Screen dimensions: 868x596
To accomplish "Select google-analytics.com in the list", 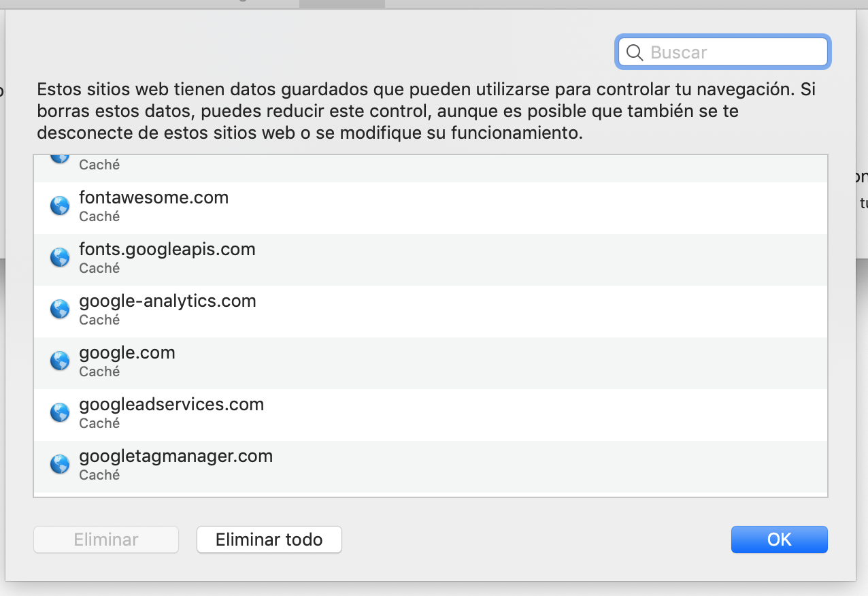I will pyautogui.click(x=430, y=312).
